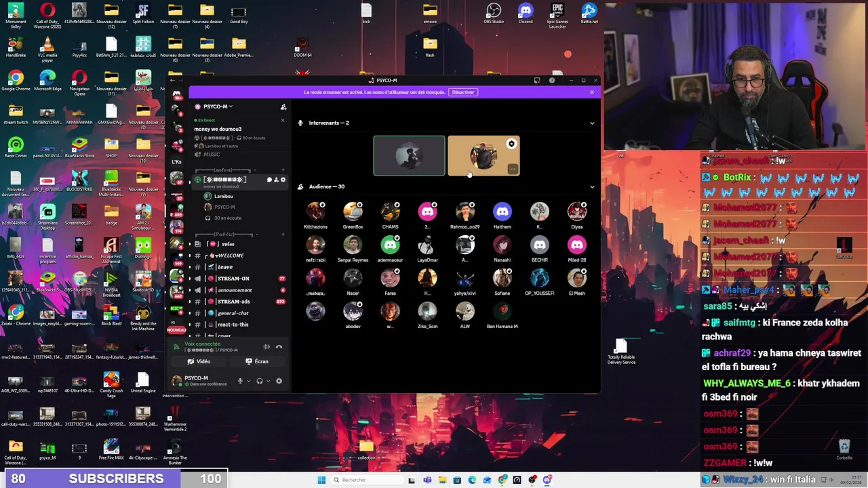Click the moderator shield badge on speaker tile
868x488 pixels.
tap(511, 144)
